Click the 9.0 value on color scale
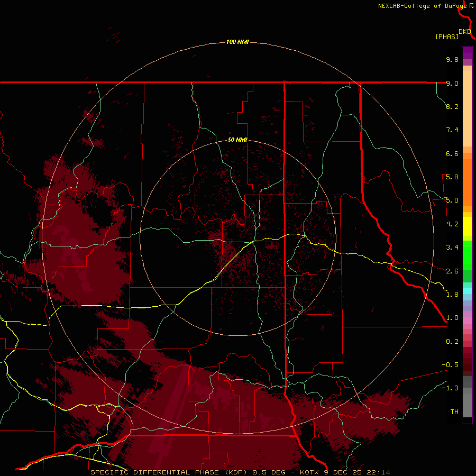 coord(452,83)
